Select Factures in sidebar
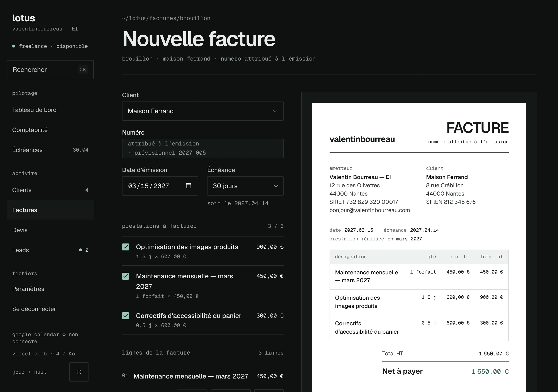Image resolution: width=558 pixels, height=392 pixels. (50, 210)
